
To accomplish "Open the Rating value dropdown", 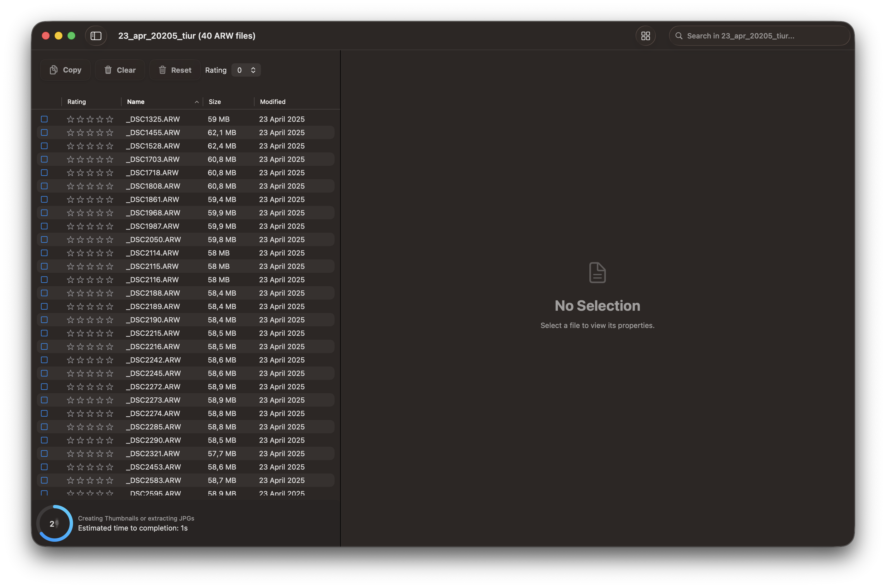I will pos(246,70).
